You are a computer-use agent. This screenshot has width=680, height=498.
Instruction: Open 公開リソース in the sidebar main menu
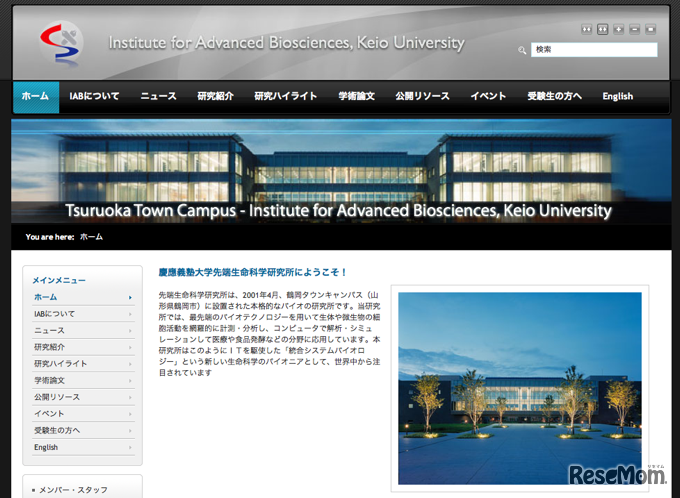coord(83,397)
